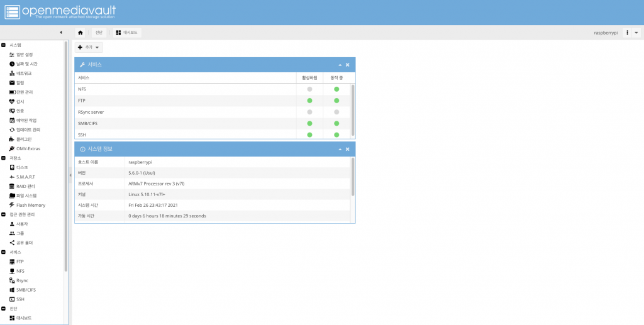This screenshot has height=325, width=644.
Task: Select the NFS row in services table
Action: (x=213, y=89)
